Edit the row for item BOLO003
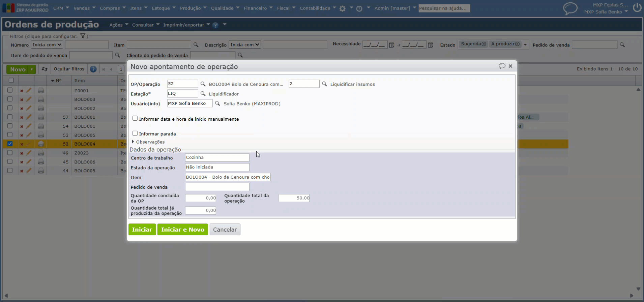This screenshot has height=302, width=644. [x=29, y=99]
